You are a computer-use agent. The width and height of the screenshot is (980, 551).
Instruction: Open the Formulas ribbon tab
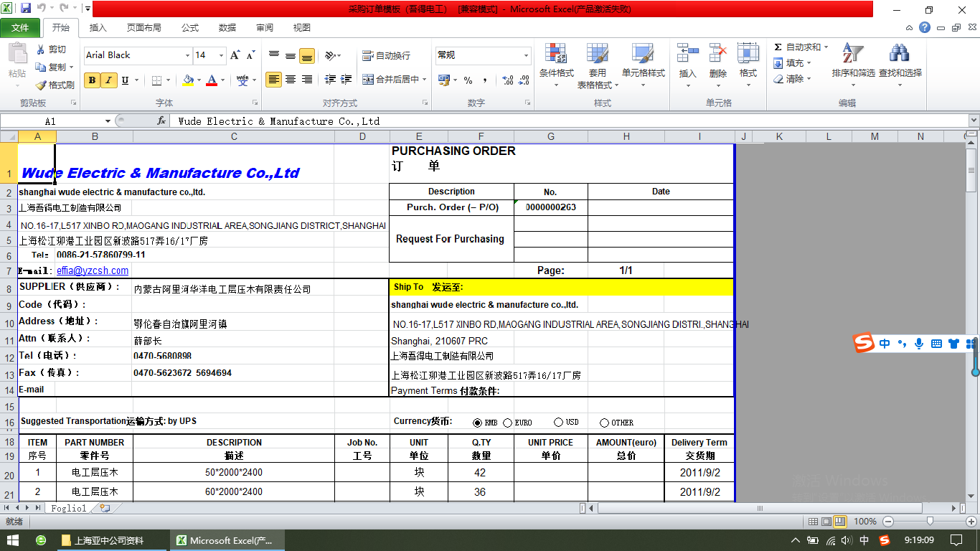[190, 28]
